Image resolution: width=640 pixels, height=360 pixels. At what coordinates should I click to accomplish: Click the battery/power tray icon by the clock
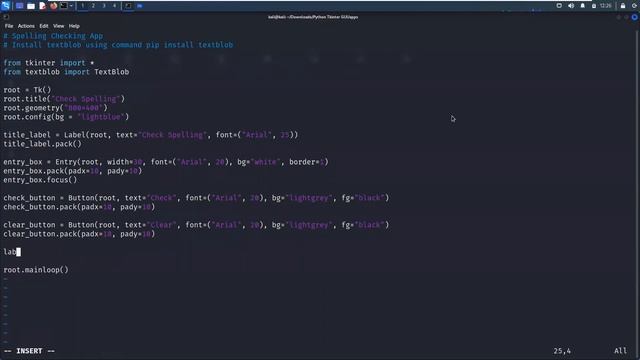[594, 6]
